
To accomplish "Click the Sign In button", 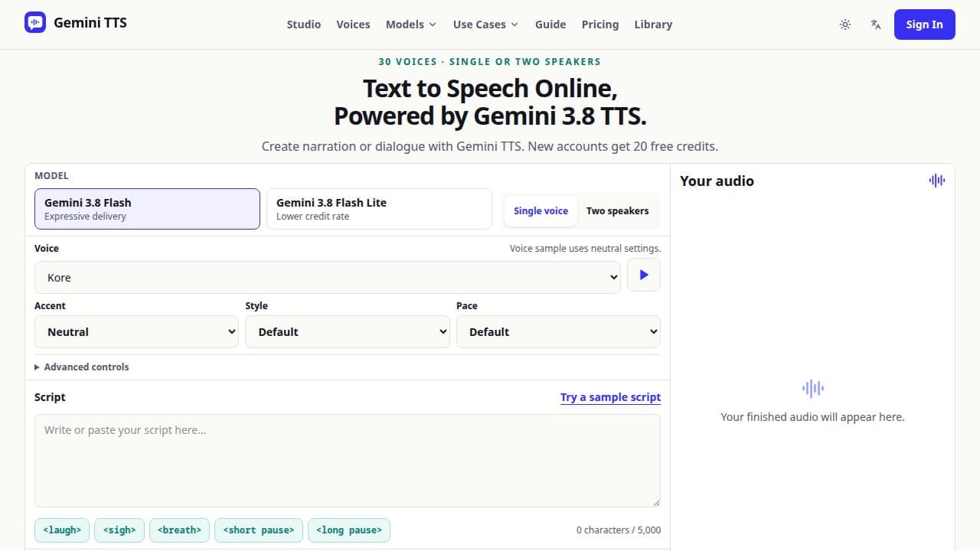I will (925, 24).
